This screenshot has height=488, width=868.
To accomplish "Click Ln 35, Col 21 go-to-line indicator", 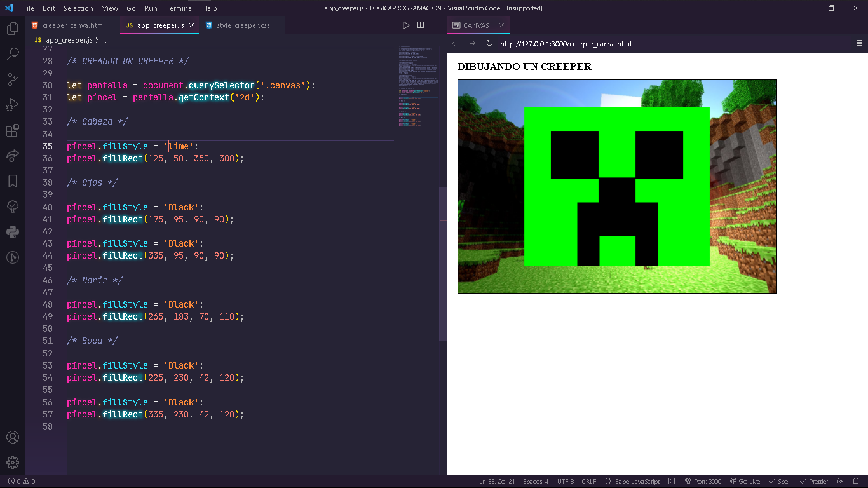I will (x=497, y=482).
